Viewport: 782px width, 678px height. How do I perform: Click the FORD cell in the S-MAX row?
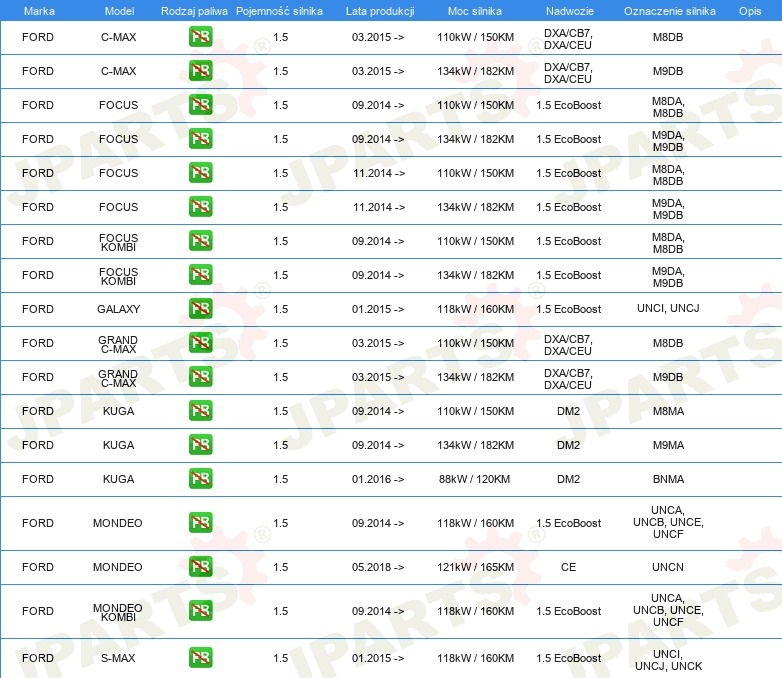(x=38, y=658)
